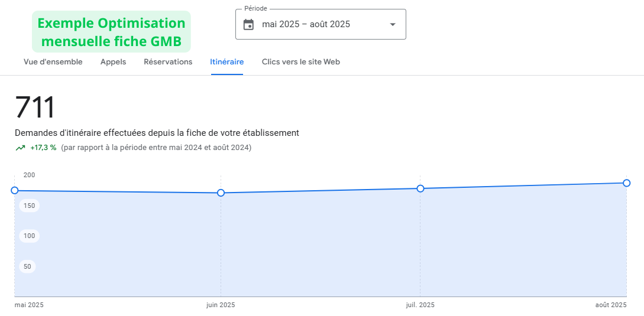This screenshot has width=644, height=316.
Task: Click the calendar icon in the Période selector
Action: point(249,24)
